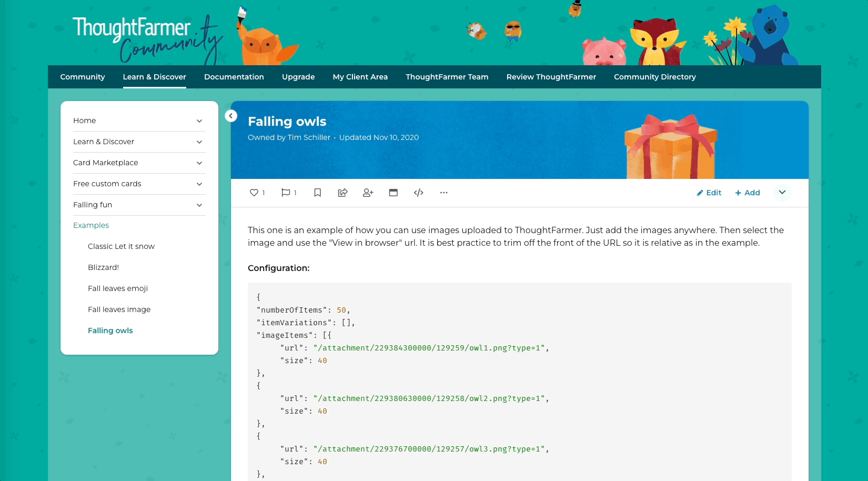
Task: Bookmark the Falling owls page
Action: pos(318,193)
